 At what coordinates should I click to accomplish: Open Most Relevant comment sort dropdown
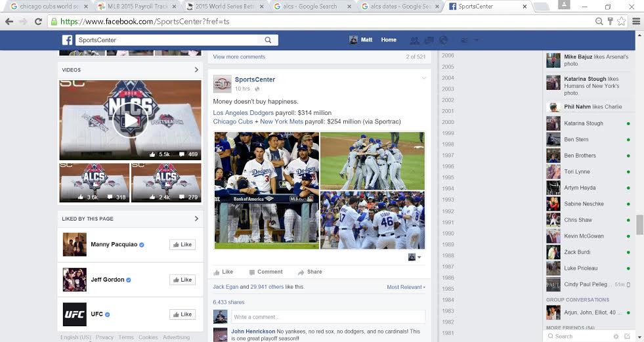(x=406, y=287)
